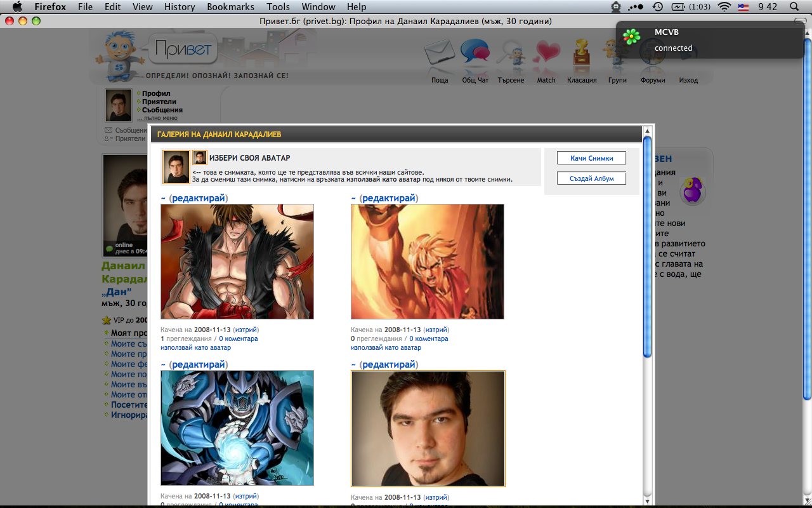Click изтрий under the orange fighter image

pos(436,330)
